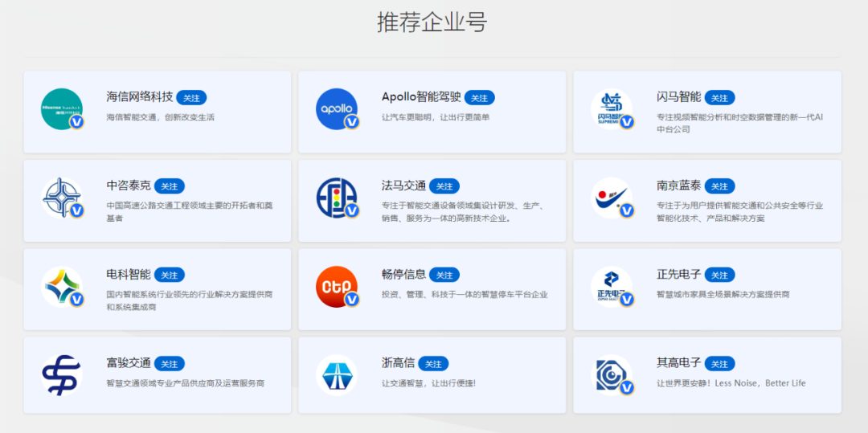Open the 畅停信息 name link
This screenshot has width=868, height=433.
(403, 274)
